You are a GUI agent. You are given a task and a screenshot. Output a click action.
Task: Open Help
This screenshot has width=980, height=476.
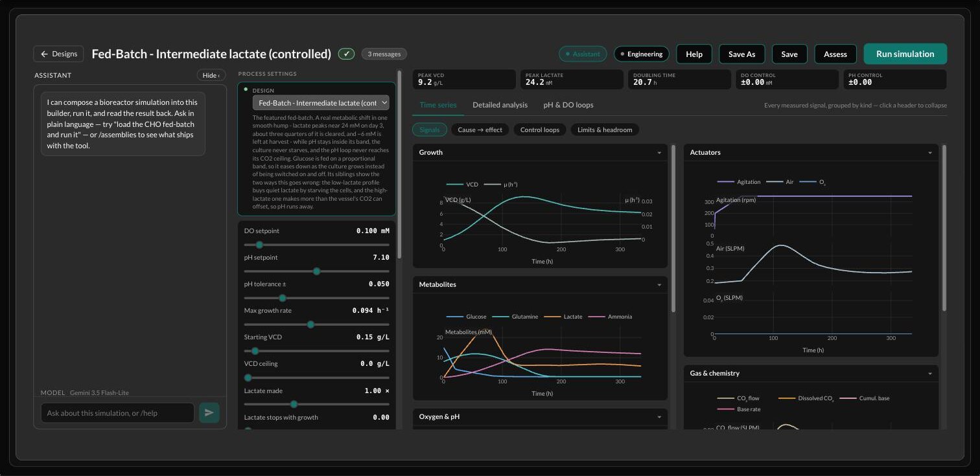(694, 54)
